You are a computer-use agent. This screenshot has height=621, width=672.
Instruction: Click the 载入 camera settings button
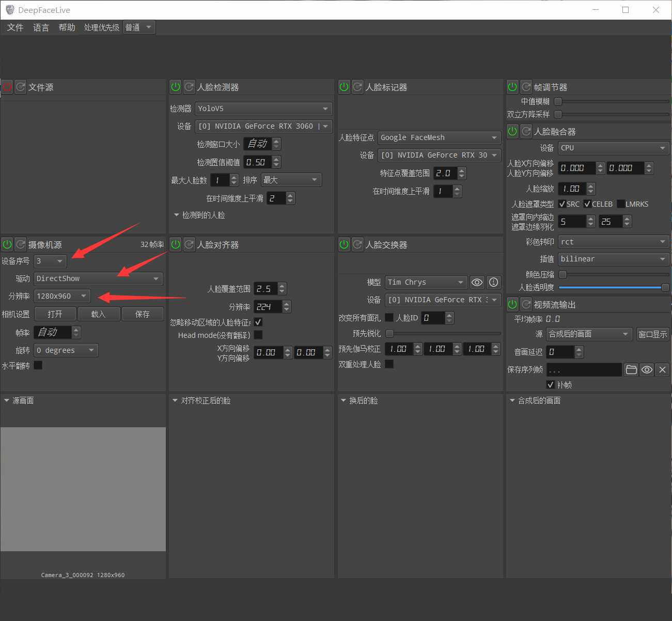[99, 314]
